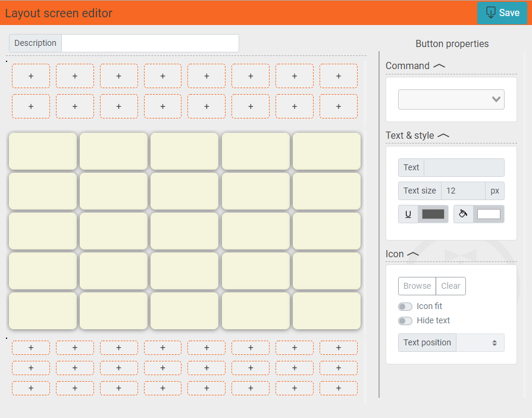Collapse the Command section

[x=439, y=66]
